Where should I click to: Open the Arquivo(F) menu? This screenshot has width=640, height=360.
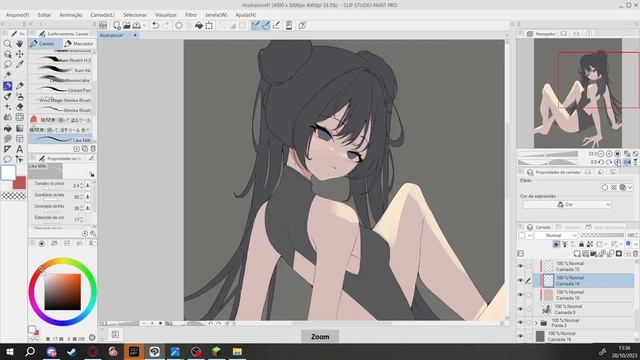(17, 15)
